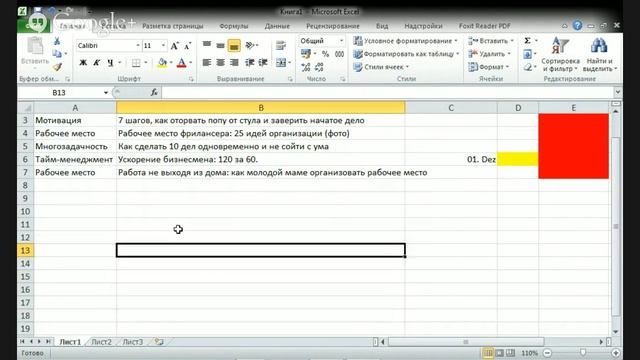This screenshot has height=360, width=640.
Task: Decrease font size with the small A icon
Action: pyautogui.click(x=187, y=46)
